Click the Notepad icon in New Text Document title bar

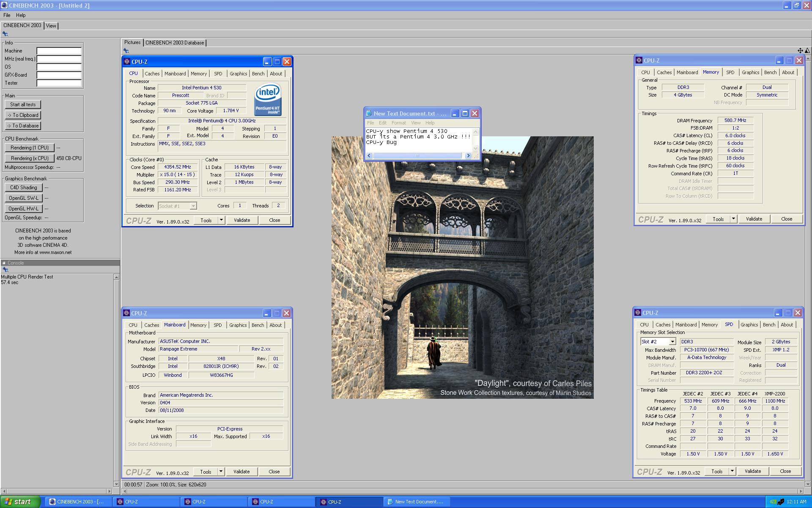(369, 113)
